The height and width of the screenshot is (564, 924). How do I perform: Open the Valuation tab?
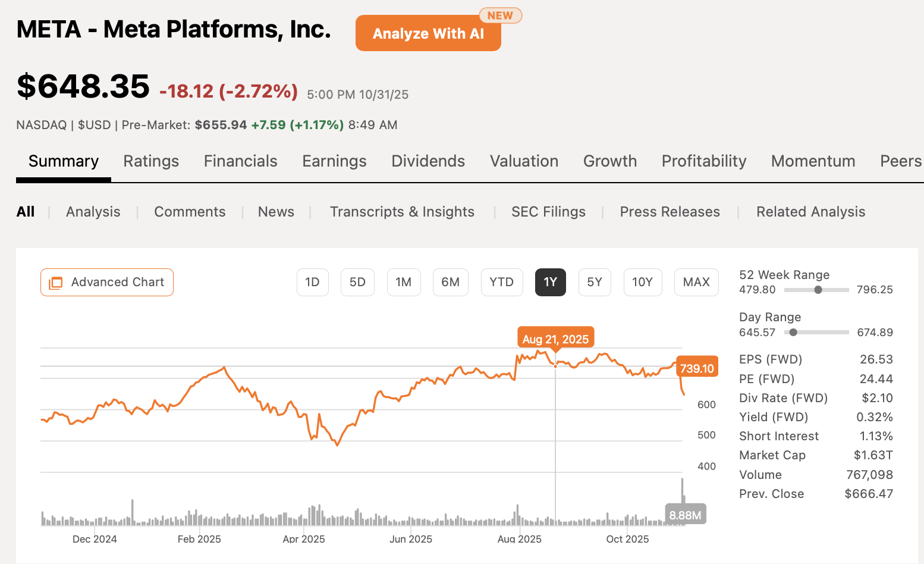tap(524, 161)
